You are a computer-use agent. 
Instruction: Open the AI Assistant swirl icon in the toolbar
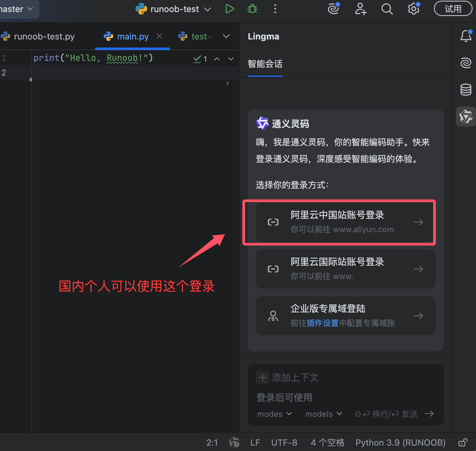(334, 9)
